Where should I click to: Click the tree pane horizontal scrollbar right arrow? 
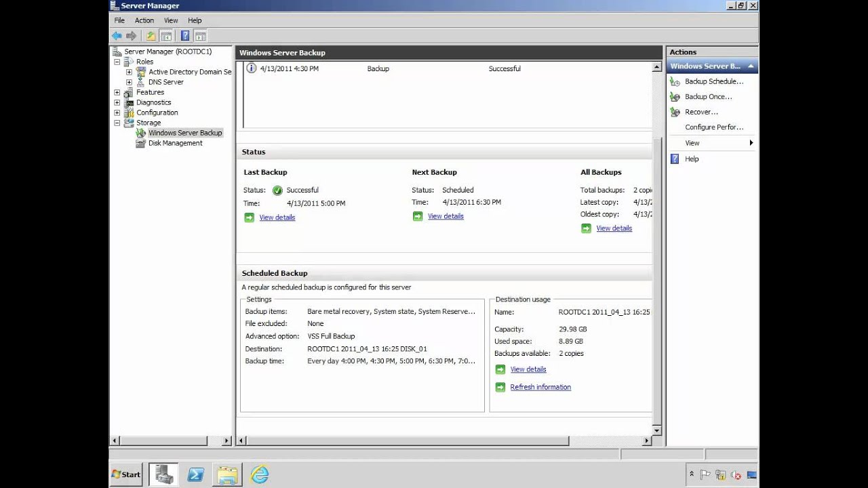[227, 441]
